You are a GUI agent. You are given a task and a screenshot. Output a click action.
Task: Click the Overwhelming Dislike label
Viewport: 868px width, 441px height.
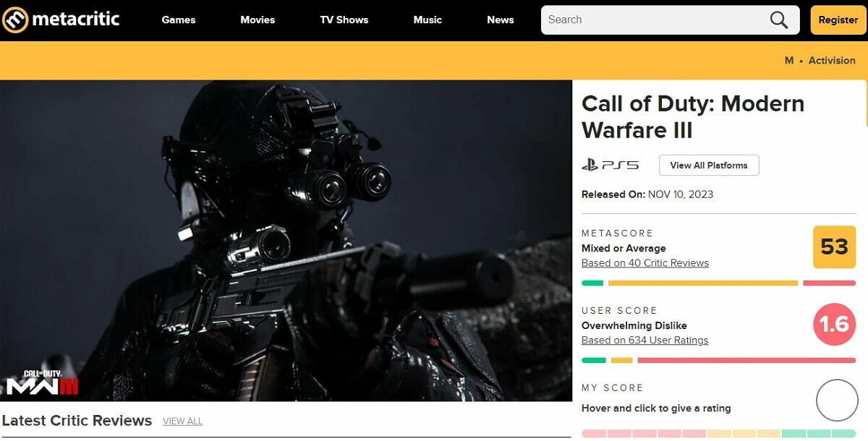click(x=634, y=325)
